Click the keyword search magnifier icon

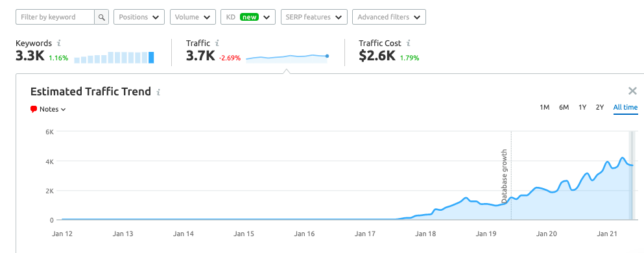point(101,18)
